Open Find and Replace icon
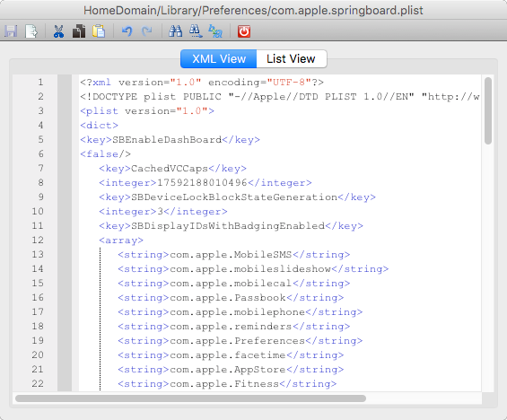The width and height of the screenshot is (507, 420). [215, 31]
